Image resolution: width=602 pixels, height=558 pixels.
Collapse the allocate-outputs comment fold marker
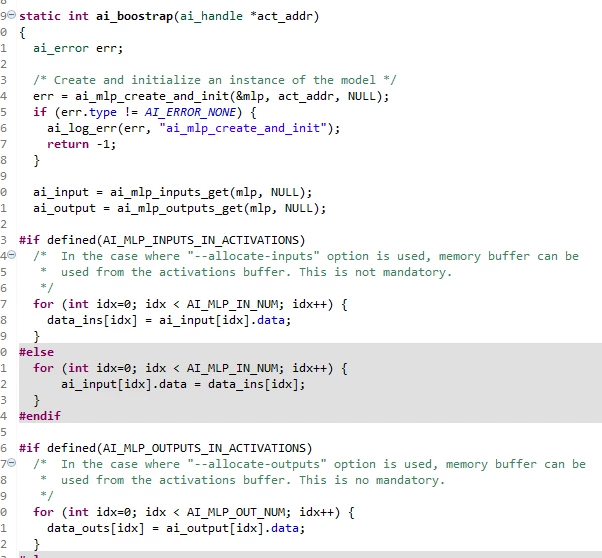(x=12, y=463)
